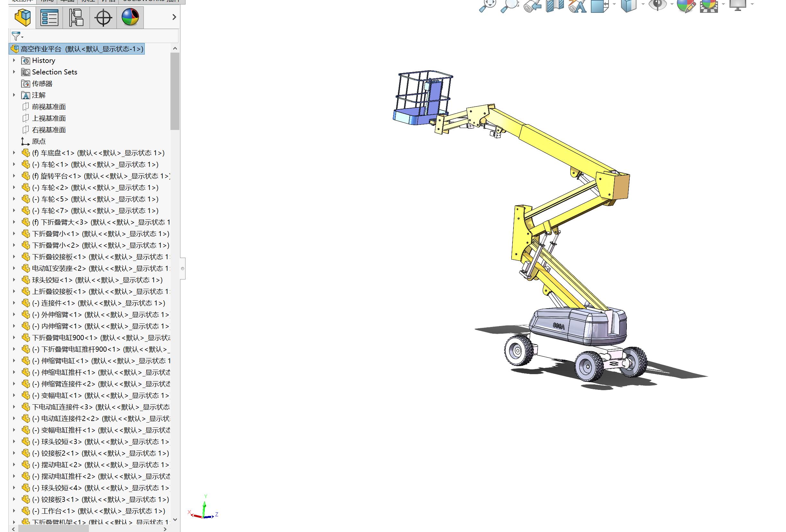Viewport: 786px width, 532px height.
Task: Click the 注解 annotations icon
Action: (26, 95)
